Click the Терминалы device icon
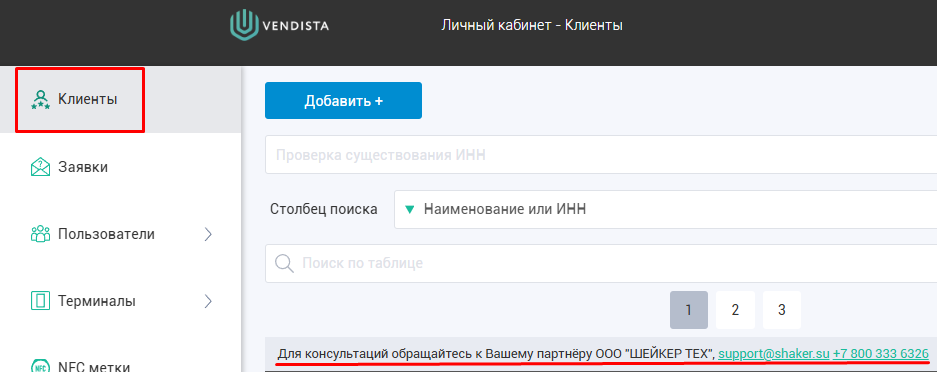The image size is (937, 372). [41, 301]
